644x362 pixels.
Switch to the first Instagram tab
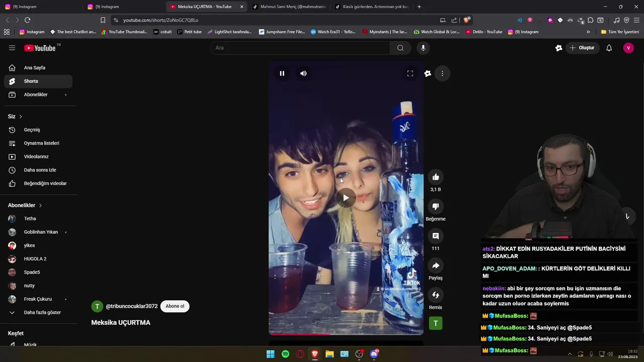point(40,7)
